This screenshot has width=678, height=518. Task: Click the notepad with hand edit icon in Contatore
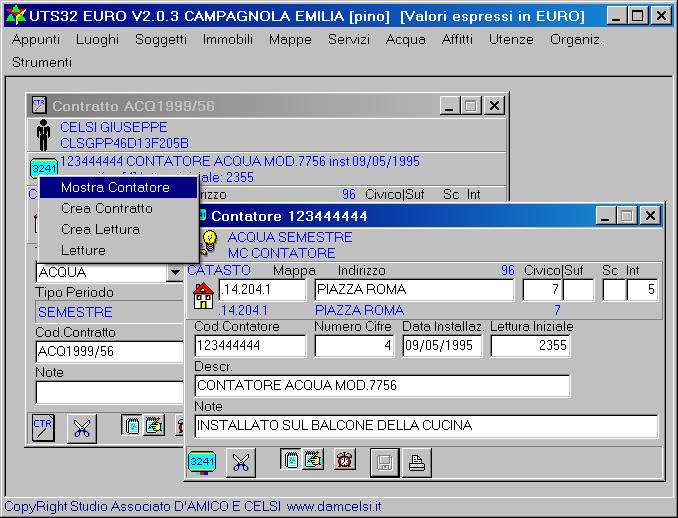coord(313,460)
